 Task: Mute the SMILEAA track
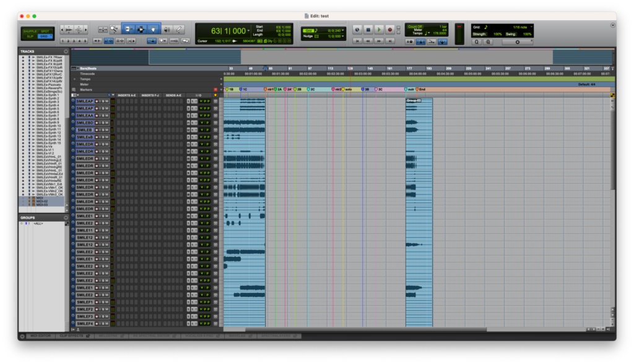pos(106,116)
